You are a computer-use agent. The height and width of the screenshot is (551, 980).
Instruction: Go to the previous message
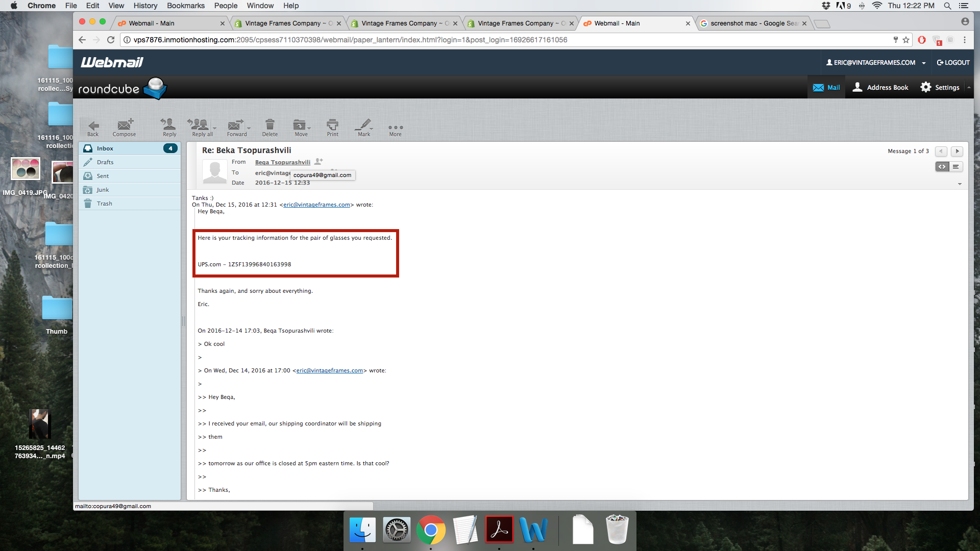coord(941,152)
